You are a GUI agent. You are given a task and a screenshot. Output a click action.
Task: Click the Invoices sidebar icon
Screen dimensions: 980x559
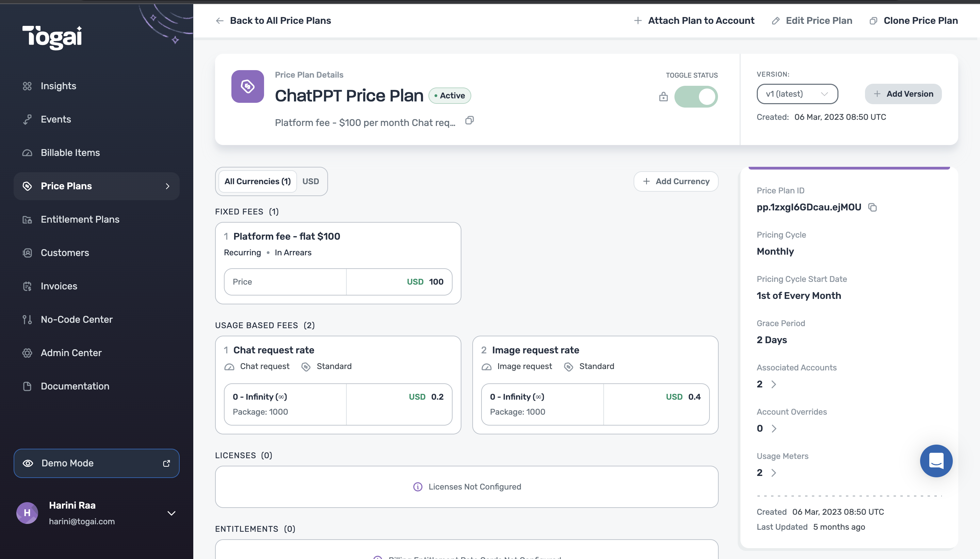pos(27,286)
